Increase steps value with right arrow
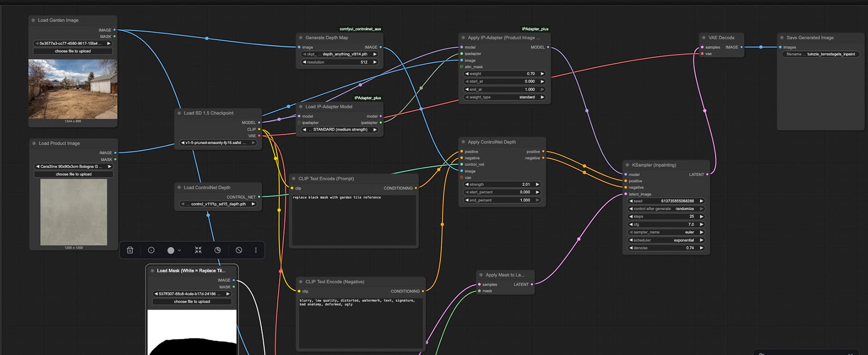868x355 pixels. [701, 216]
